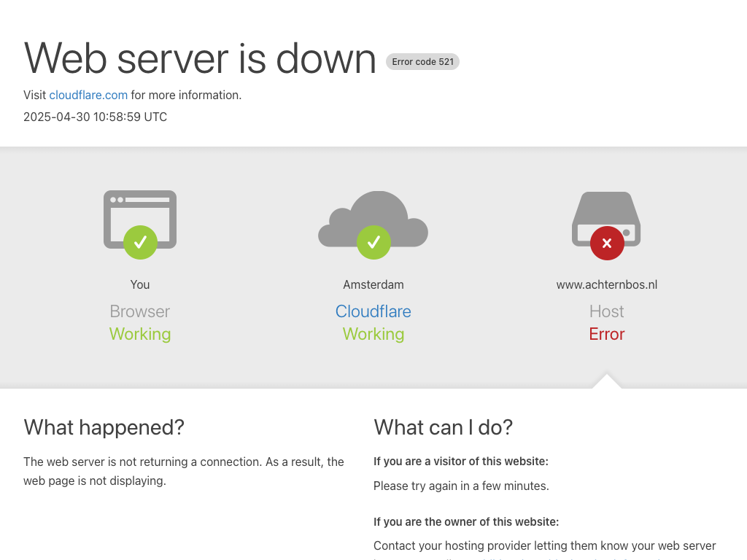
Task: Click the 'What happened?' heading
Action: (104, 427)
